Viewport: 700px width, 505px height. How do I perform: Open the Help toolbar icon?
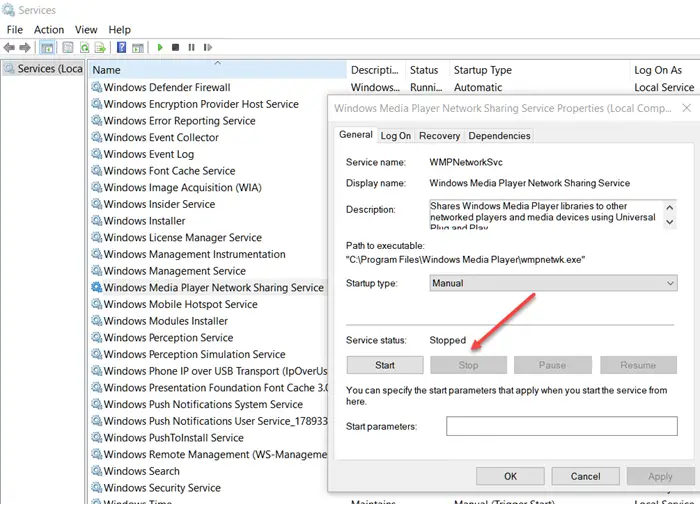coord(121,47)
